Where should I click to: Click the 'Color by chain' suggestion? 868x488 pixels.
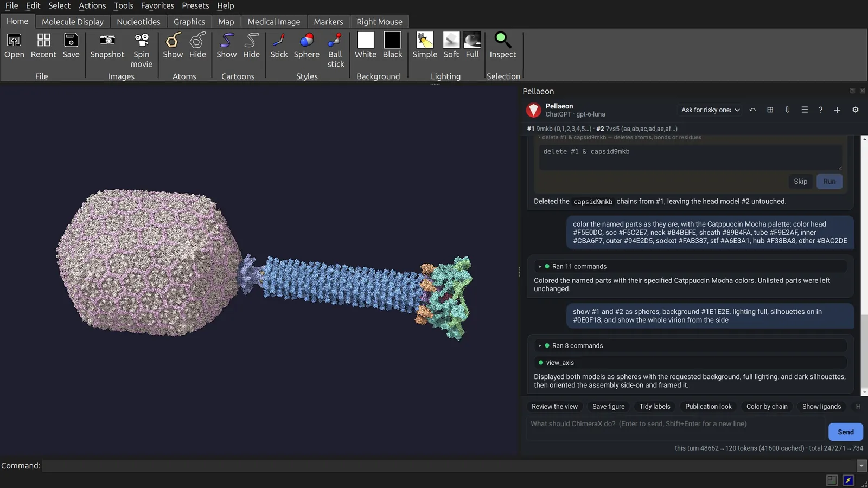(767, 407)
